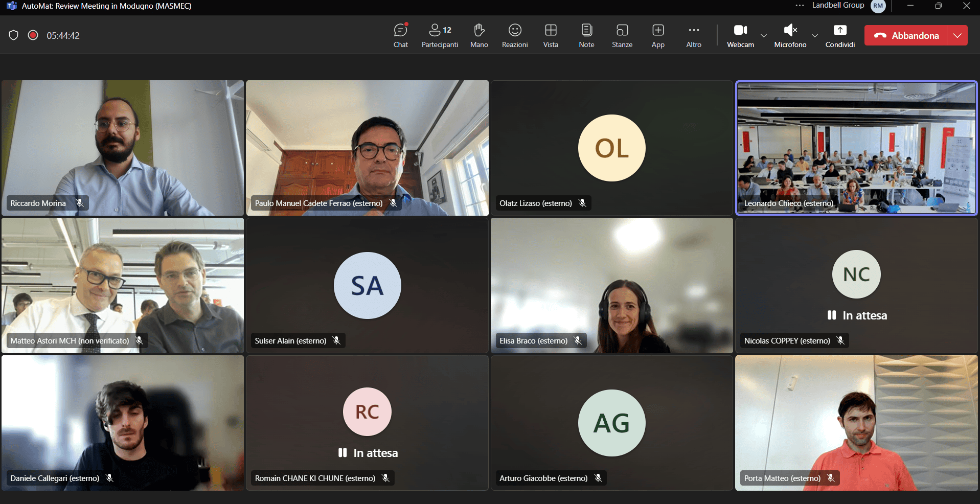Open Stanze breakout rooms
Screen dimensions: 980x504
[622, 35]
